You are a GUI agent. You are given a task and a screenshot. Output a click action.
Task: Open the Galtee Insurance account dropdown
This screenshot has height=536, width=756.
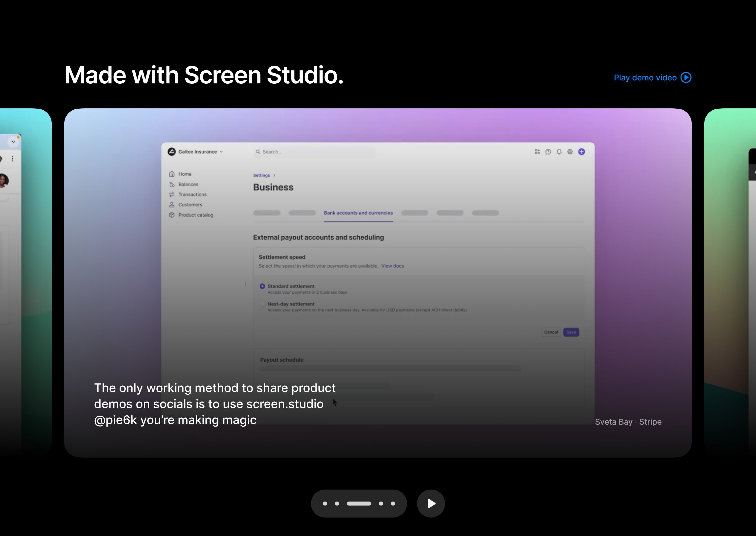click(x=195, y=152)
